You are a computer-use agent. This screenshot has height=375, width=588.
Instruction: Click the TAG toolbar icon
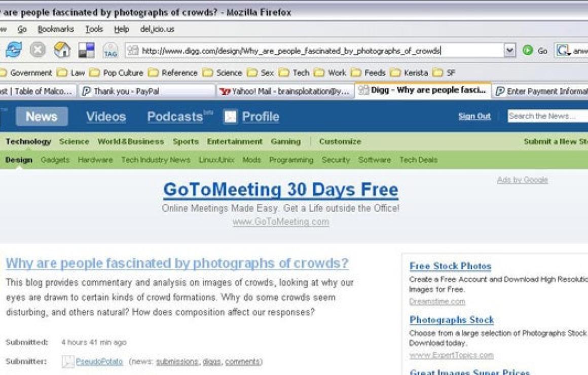(x=111, y=50)
